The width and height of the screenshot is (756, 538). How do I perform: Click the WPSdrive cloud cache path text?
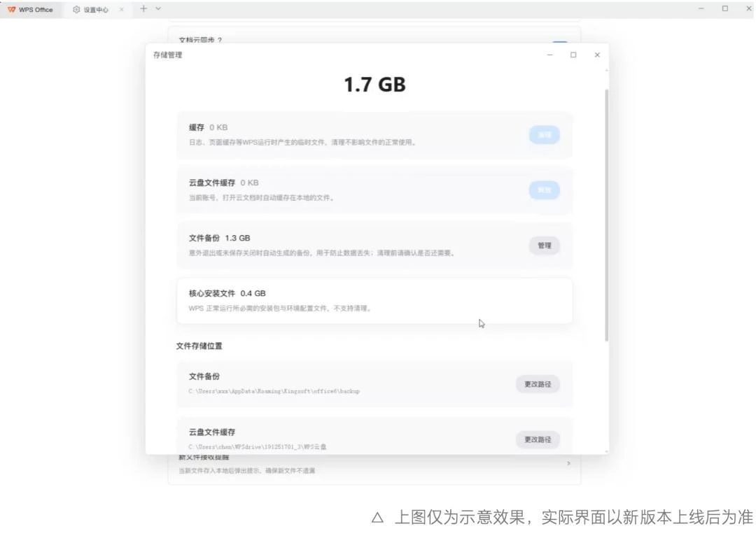point(258,447)
